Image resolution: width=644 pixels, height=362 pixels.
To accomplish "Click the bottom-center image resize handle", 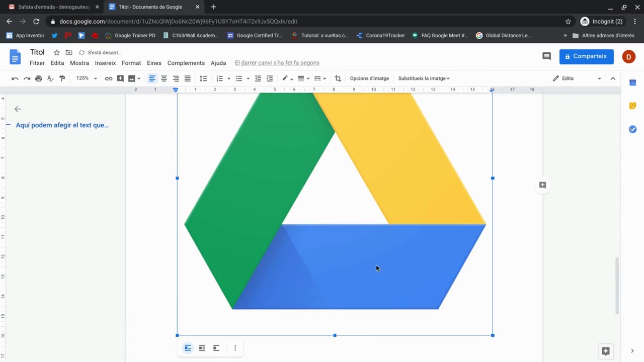I will click(x=335, y=335).
